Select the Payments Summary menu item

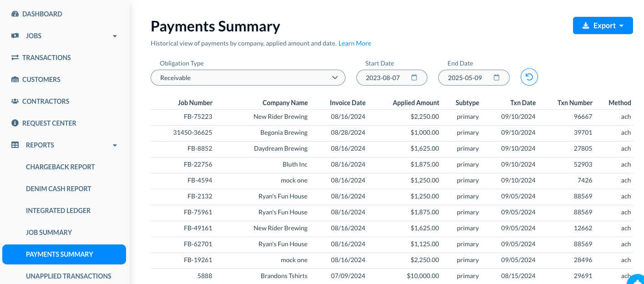coord(64,254)
